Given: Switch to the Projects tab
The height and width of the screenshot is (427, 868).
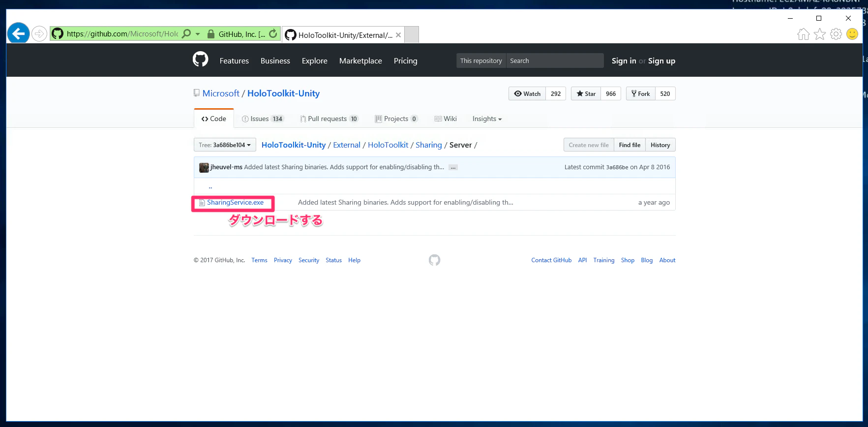Looking at the screenshot, I should click(x=396, y=119).
